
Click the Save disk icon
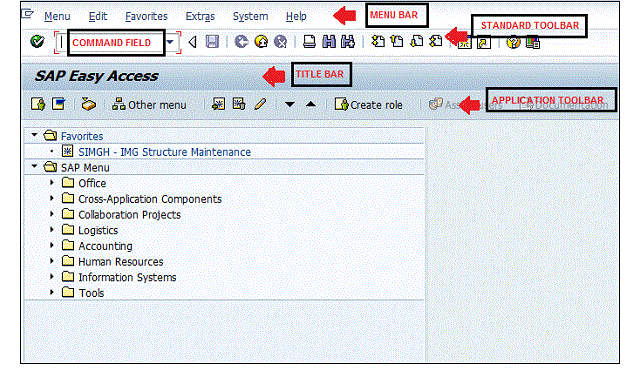click(x=212, y=42)
